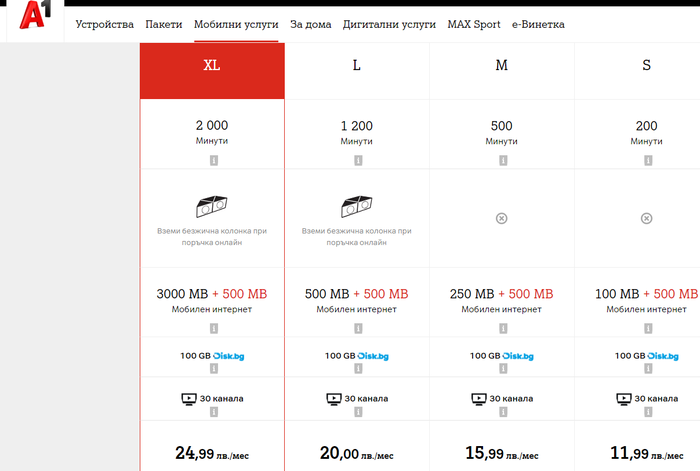
Task: Click wireless speaker icon in L column
Action: 357,206
